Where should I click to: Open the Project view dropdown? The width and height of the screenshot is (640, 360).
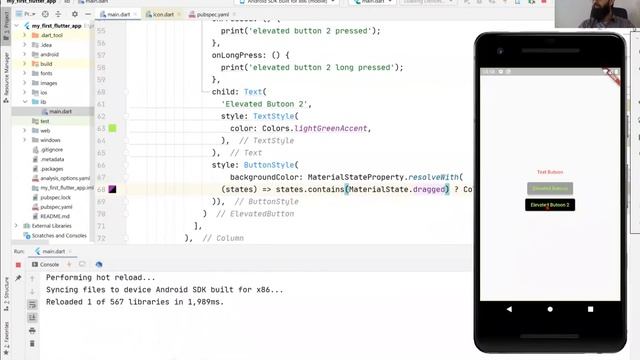(x=26, y=14)
